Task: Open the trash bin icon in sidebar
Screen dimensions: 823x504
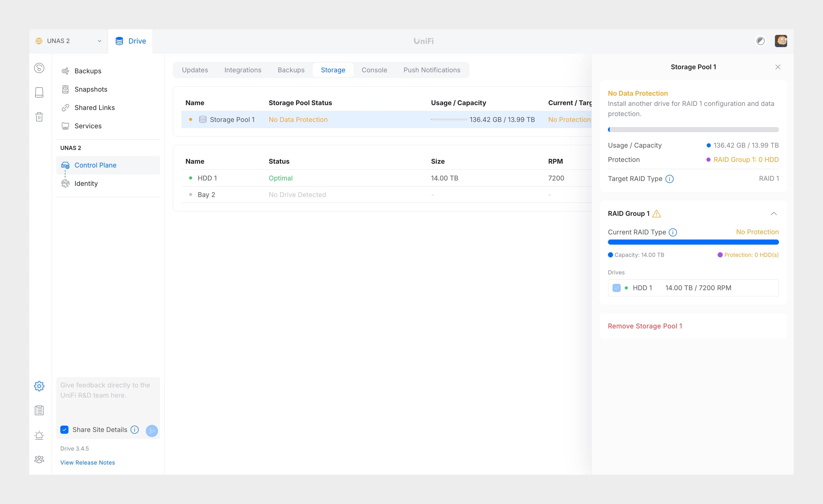Action: pyautogui.click(x=39, y=117)
